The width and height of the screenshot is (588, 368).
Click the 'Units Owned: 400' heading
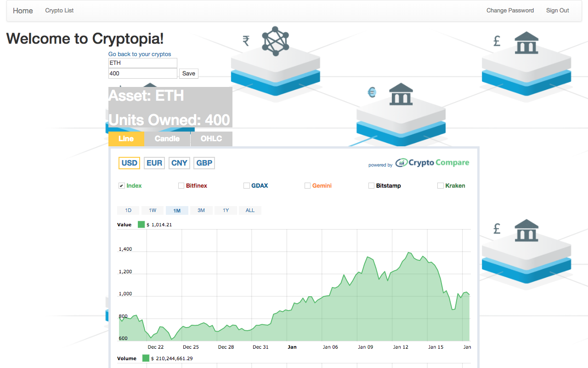[x=169, y=120]
